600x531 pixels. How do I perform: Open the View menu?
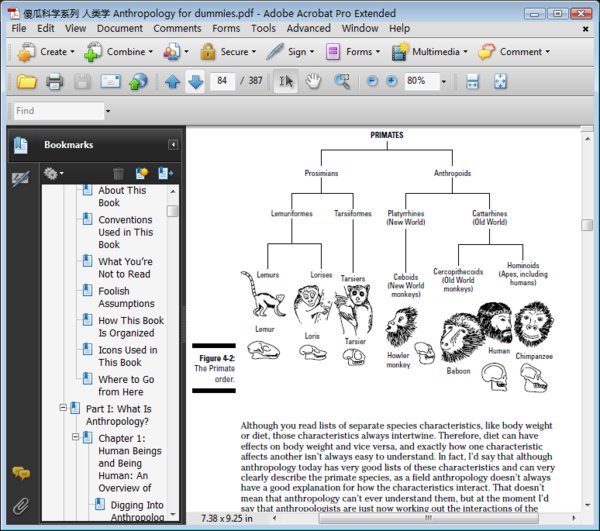click(x=75, y=28)
